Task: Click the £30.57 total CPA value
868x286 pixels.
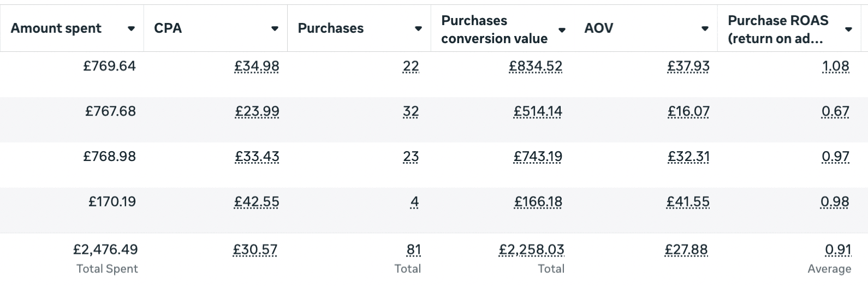Action: click(255, 250)
